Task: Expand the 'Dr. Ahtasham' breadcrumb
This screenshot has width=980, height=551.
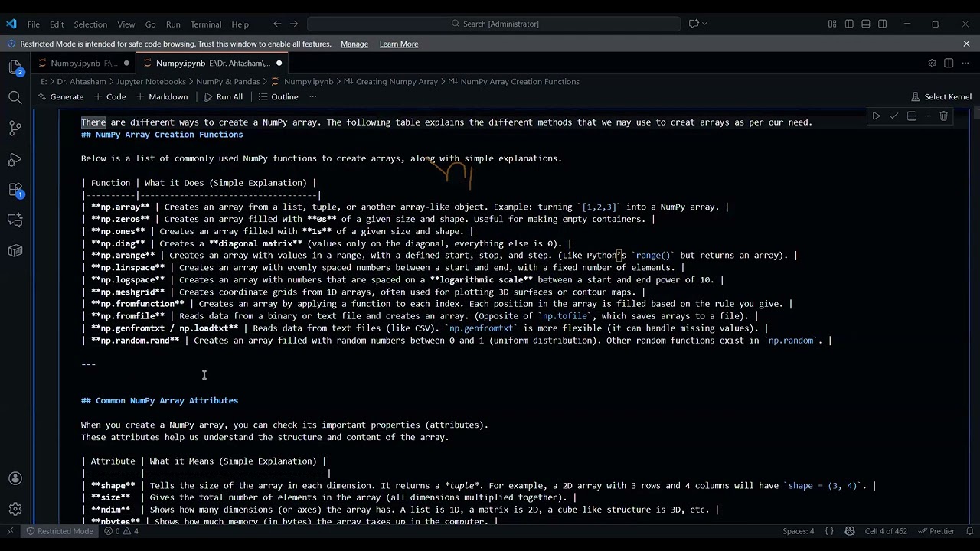Action: [x=80, y=81]
